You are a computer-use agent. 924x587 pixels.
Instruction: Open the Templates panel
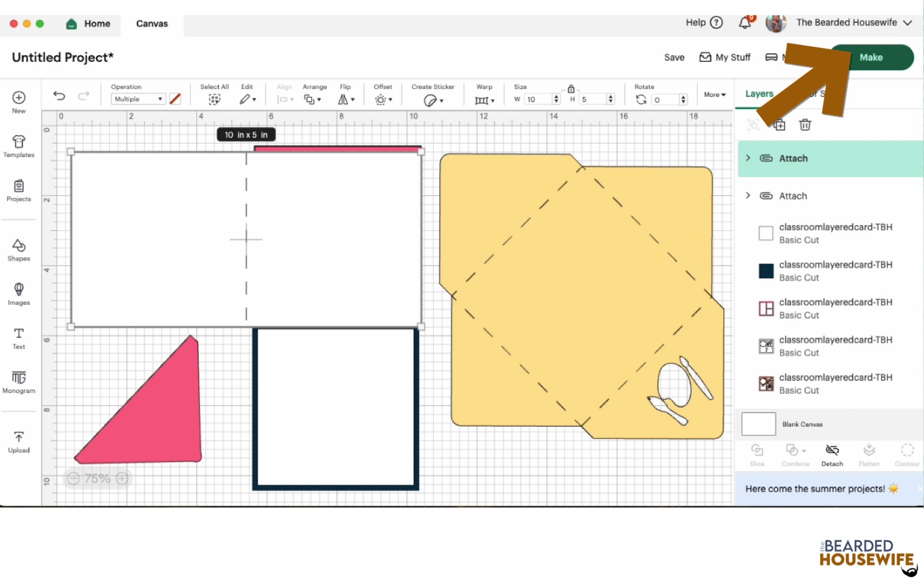(x=18, y=146)
